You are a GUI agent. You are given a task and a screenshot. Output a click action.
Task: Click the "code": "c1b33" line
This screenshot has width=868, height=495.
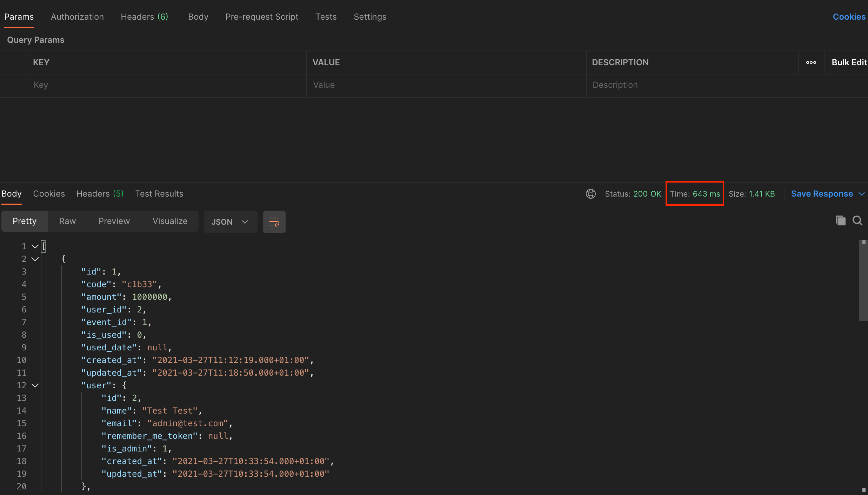pos(121,284)
